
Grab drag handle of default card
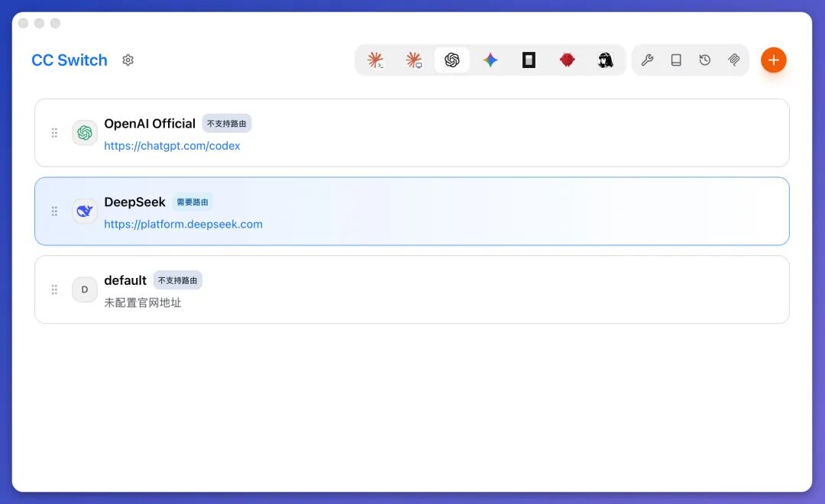[x=54, y=289]
